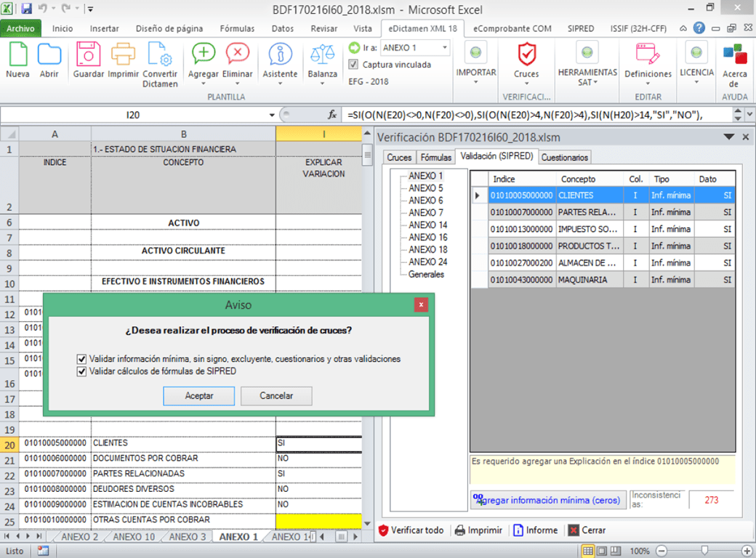Switch to Cuestionarios panel tab
The image size is (756, 558).
point(564,158)
